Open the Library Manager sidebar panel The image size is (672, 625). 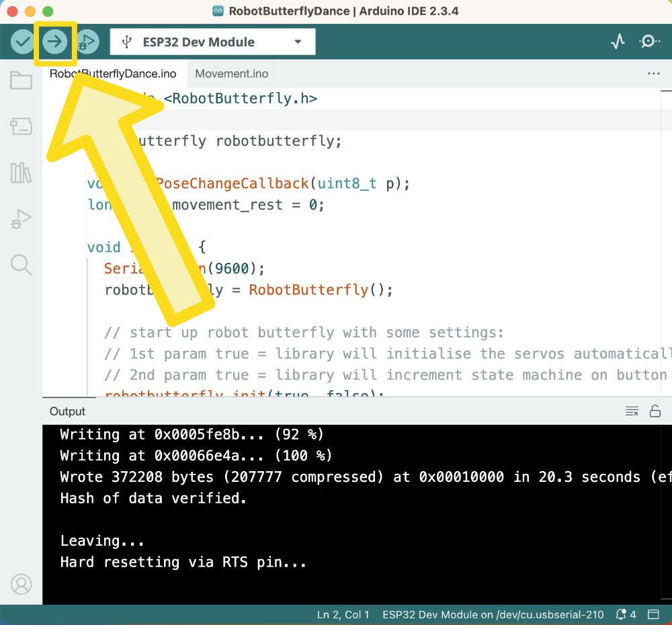pos(21,173)
